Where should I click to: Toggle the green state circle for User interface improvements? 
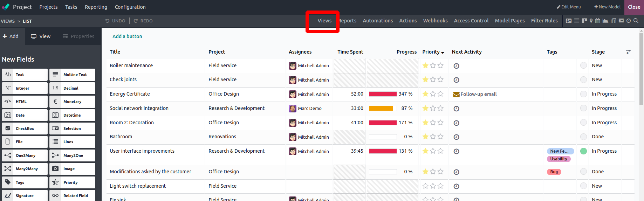(x=583, y=151)
